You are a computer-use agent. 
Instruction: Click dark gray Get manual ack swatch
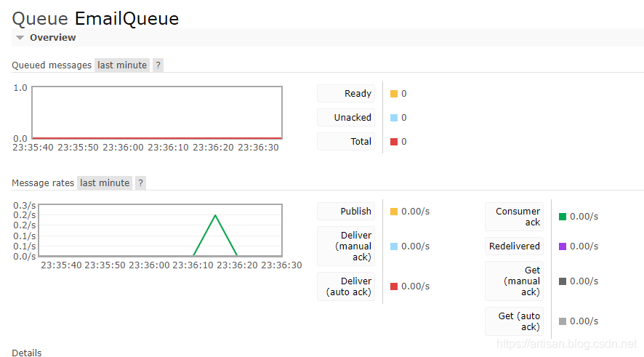click(563, 281)
